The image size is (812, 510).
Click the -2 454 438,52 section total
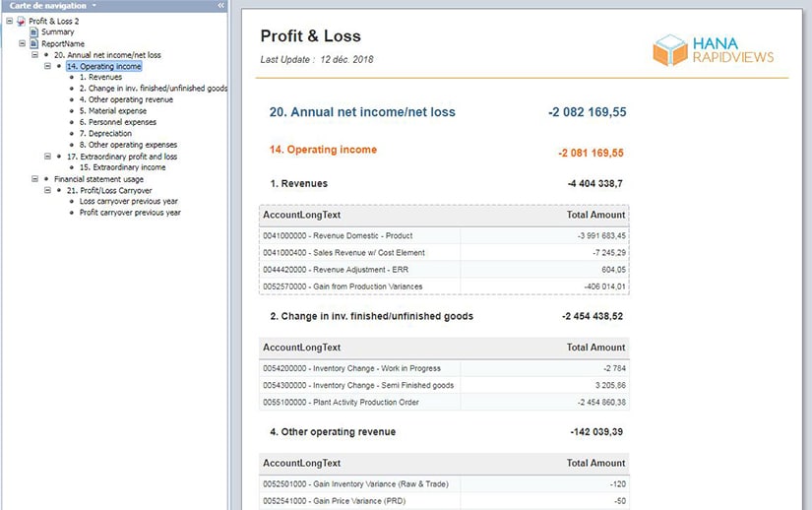pos(593,316)
